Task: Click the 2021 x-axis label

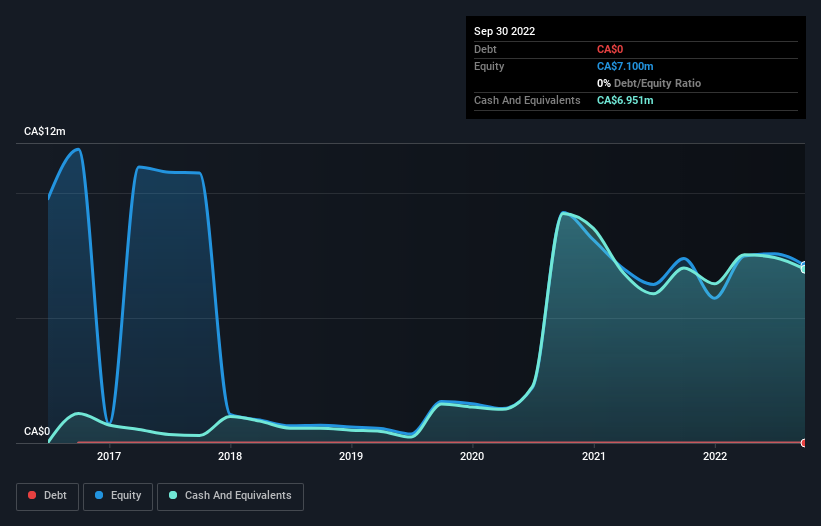Action: pos(593,456)
